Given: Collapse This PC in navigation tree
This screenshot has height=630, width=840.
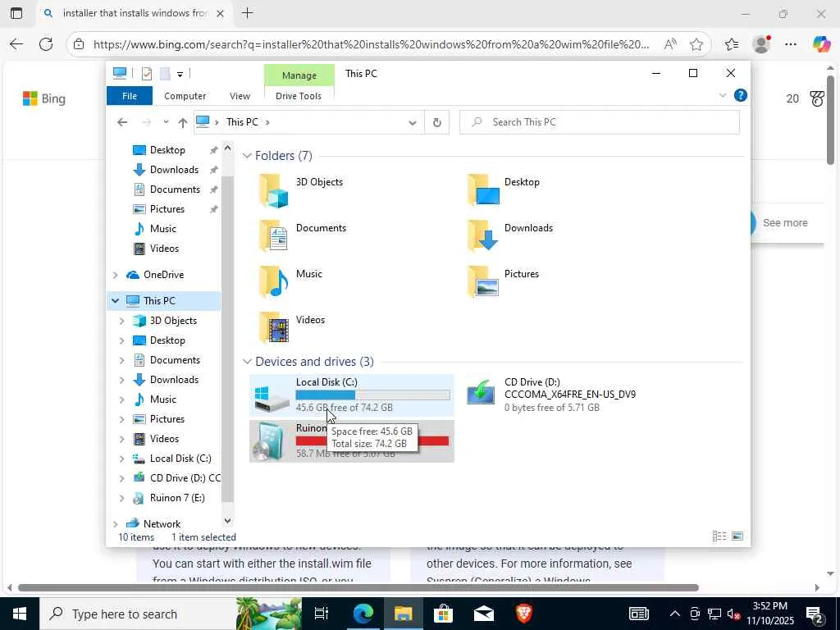Looking at the screenshot, I should 115,301.
